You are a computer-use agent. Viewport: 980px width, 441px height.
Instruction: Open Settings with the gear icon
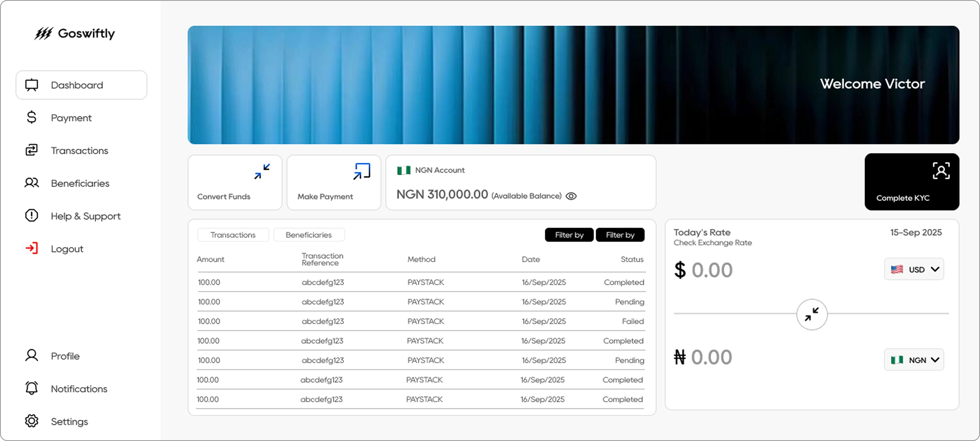(x=31, y=421)
